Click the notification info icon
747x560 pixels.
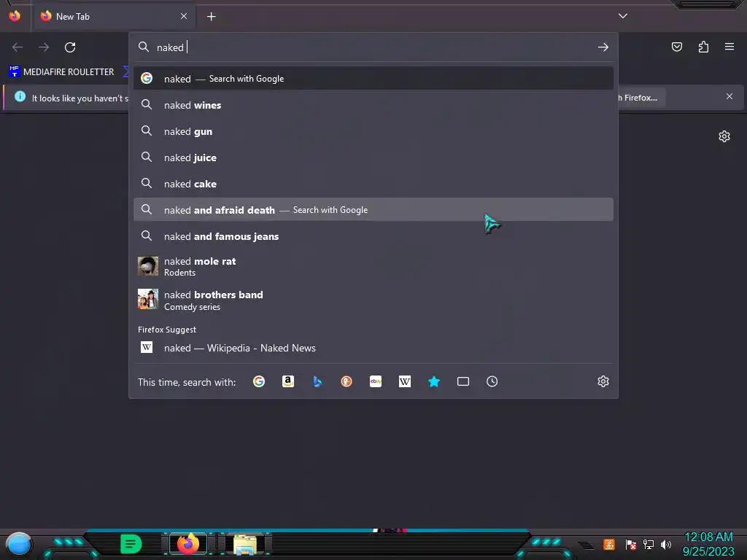point(20,97)
